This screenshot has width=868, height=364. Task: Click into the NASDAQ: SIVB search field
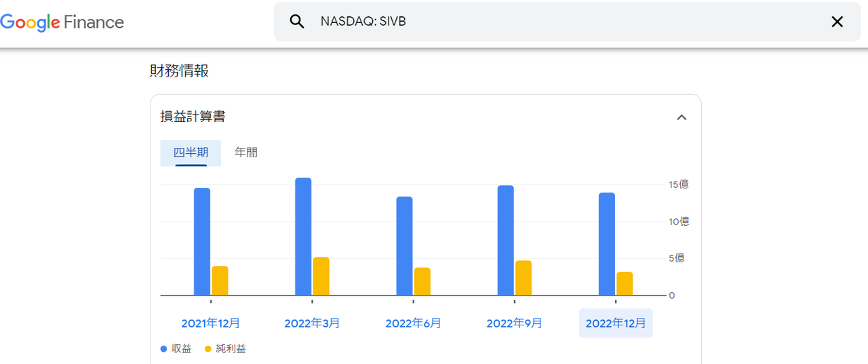coord(542,22)
